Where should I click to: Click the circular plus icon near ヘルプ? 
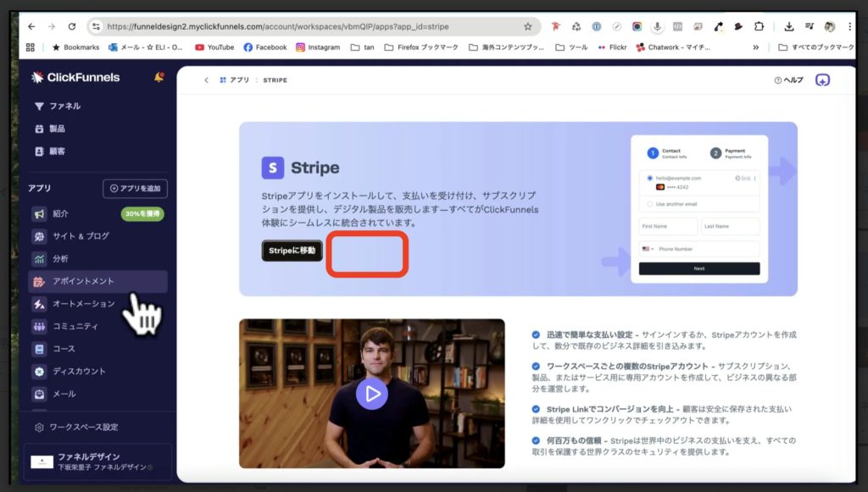click(821, 79)
